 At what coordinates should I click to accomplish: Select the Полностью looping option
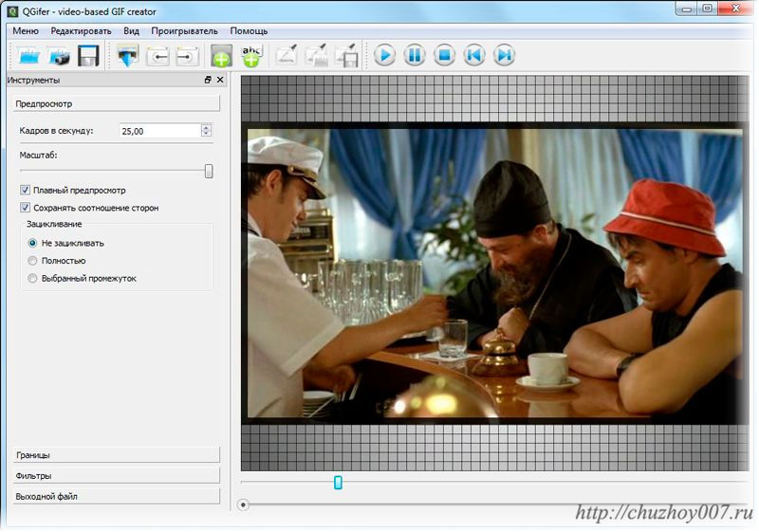pos(32,261)
